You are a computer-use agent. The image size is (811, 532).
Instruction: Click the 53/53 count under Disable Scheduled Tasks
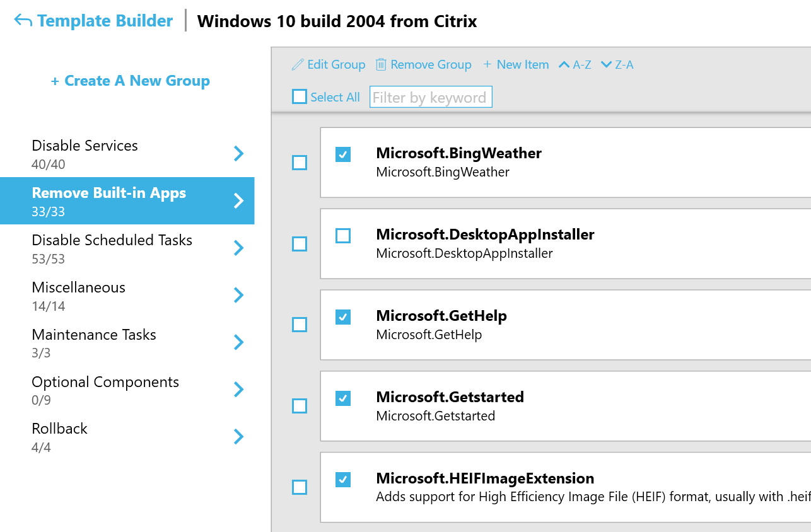(49, 259)
